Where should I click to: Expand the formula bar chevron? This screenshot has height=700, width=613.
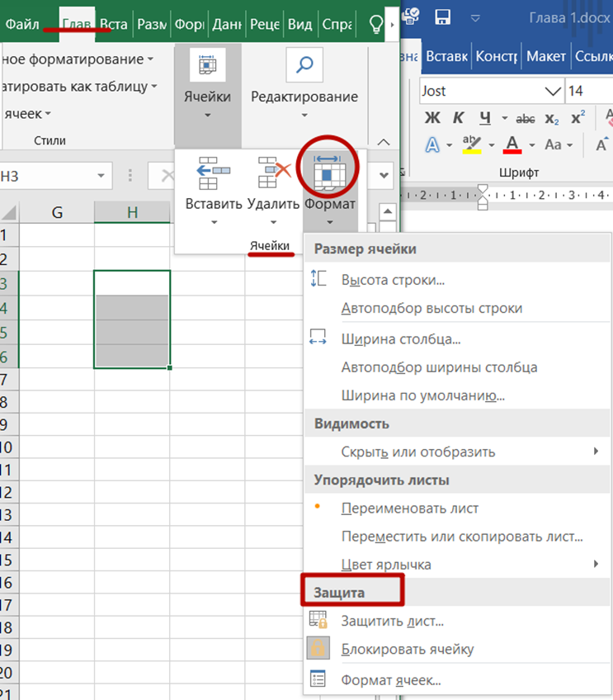coord(384,176)
